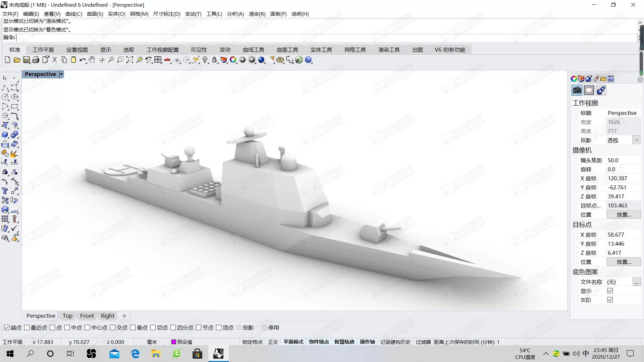Select the Rectangle tool
Viewport: 644px width, 362px height.
tap(14, 107)
